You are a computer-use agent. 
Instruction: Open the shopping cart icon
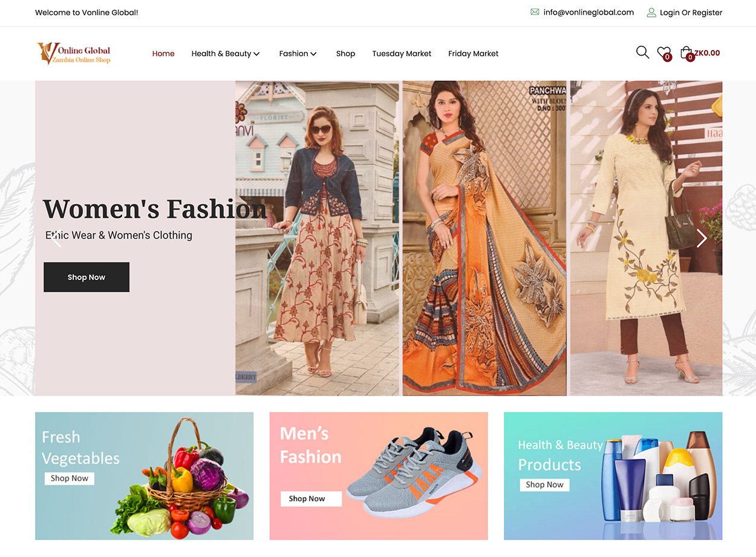(x=686, y=53)
